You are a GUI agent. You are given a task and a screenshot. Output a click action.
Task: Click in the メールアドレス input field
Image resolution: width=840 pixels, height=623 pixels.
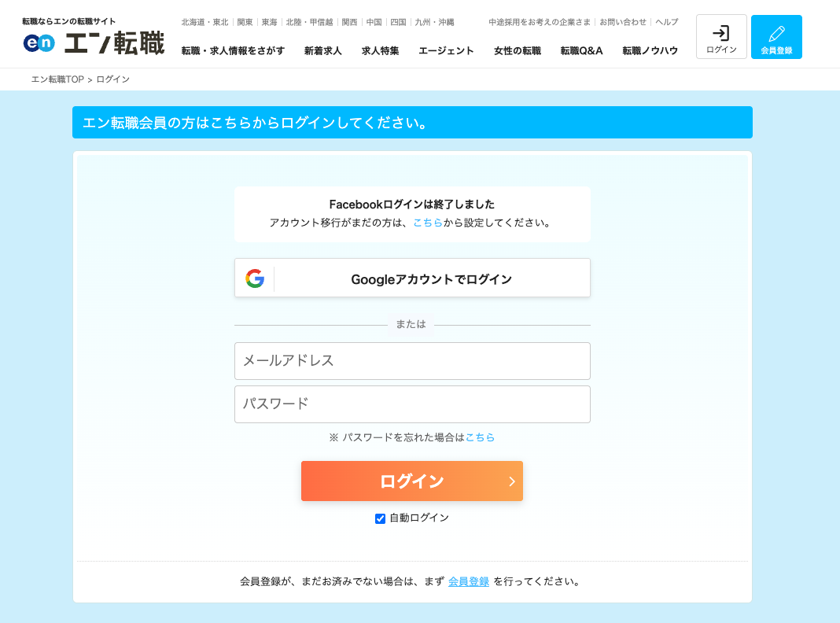pyautogui.click(x=412, y=361)
